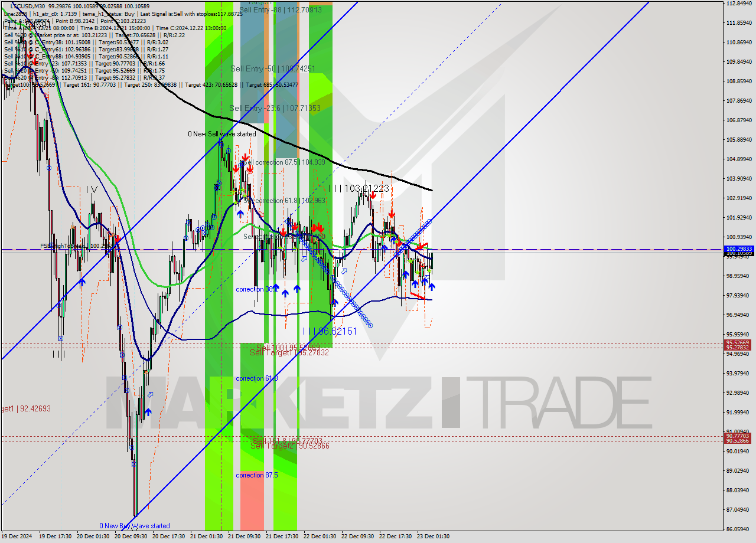Click the '19 Dec 2024' time axis label
756x543 pixels.
[x=18, y=537]
